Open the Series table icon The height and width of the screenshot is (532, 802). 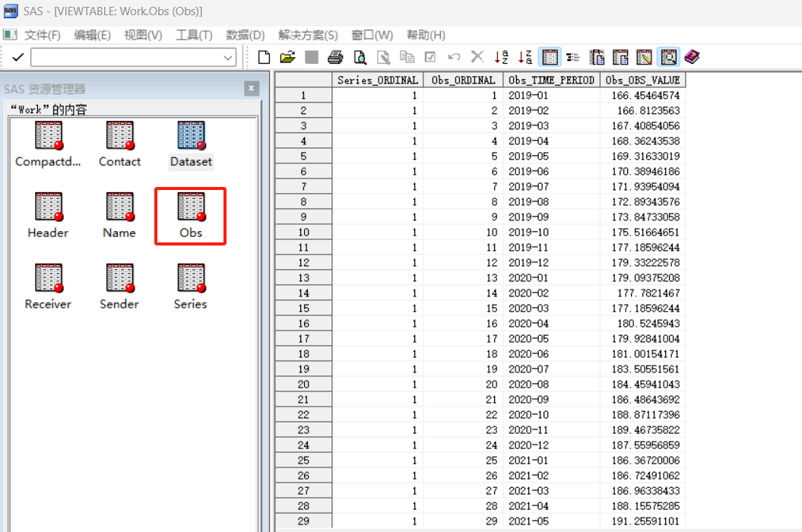[190, 287]
